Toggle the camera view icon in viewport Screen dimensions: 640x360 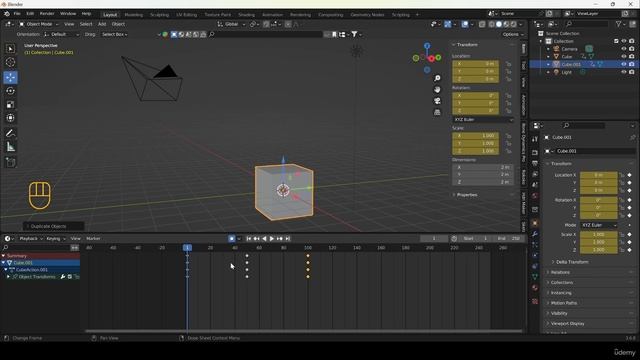pyautogui.click(x=437, y=101)
